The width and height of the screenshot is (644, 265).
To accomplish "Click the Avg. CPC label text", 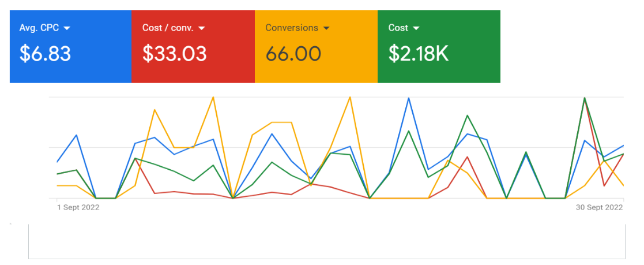I will point(39,28).
